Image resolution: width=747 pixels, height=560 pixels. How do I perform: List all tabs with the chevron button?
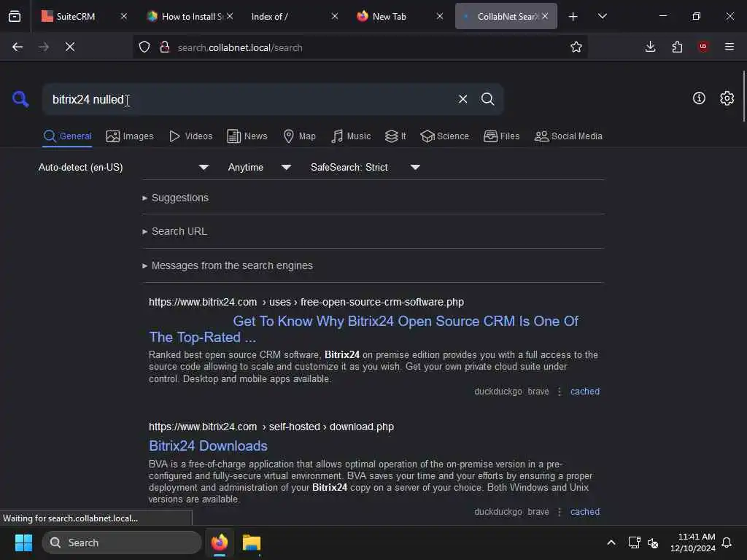603,17
